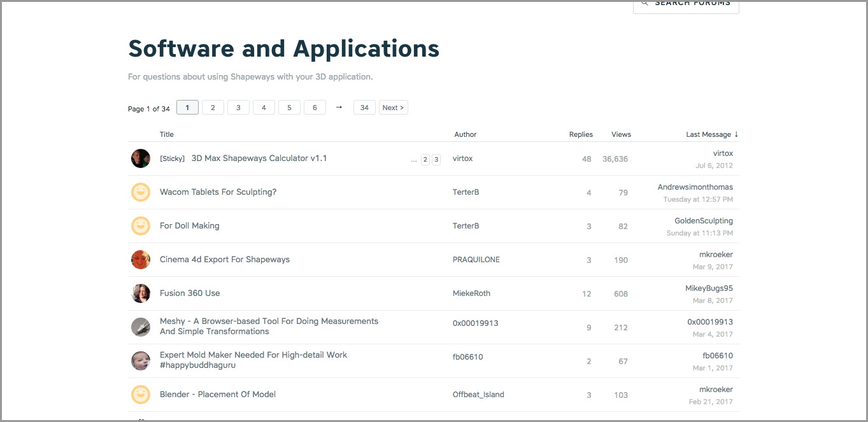Open 0x00019913 profile in Author column
The height and width of the screenshot is (422, 868).
[476, 323]
